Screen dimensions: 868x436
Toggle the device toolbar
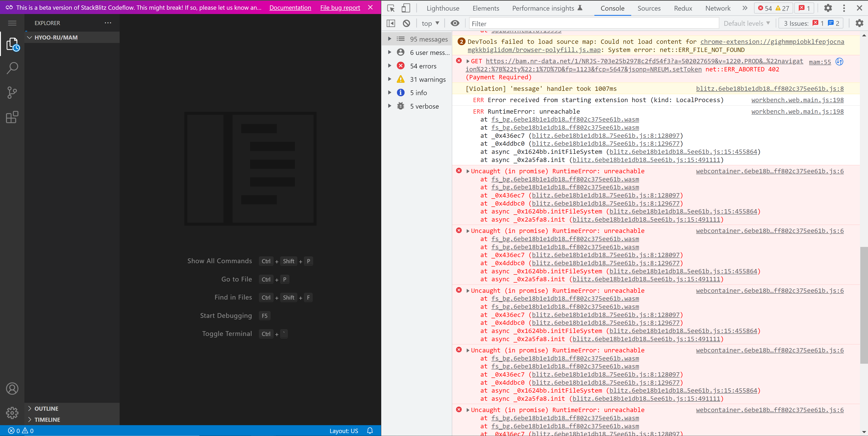[406, 8]
